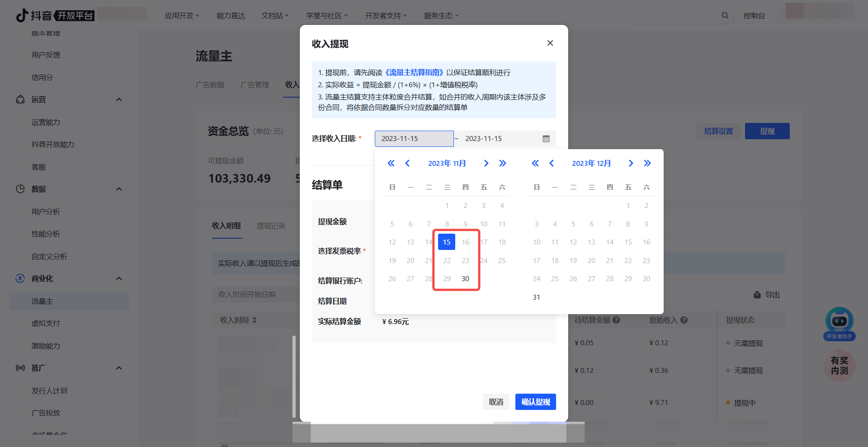Open the 流量主结算指南 link

click(x=414, y=72)
